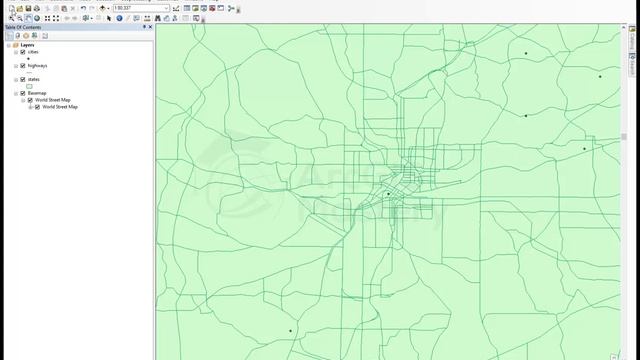This screenshot has width=640, height=360.
Task: Select the highways layer name
Action: pos(38,66)
